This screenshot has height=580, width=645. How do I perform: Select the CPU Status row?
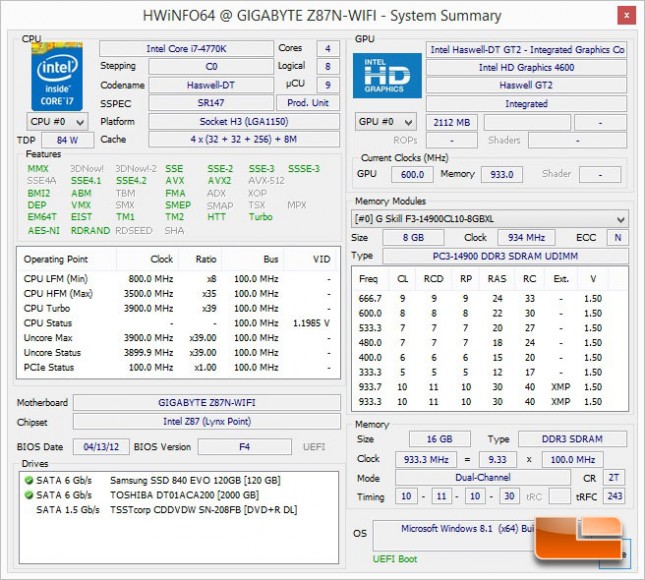click(x=178, y=323)
